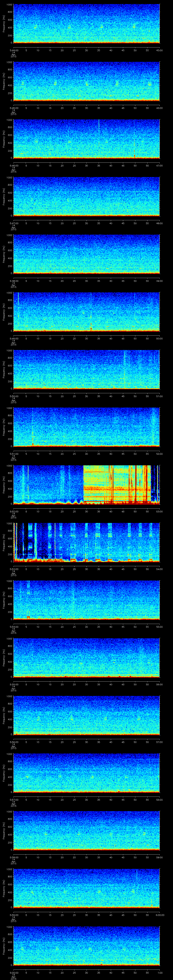Click the spectrogram panel starting at 5:47:00
This screenshot has width=173, height=980.
[x=86, y=196]
